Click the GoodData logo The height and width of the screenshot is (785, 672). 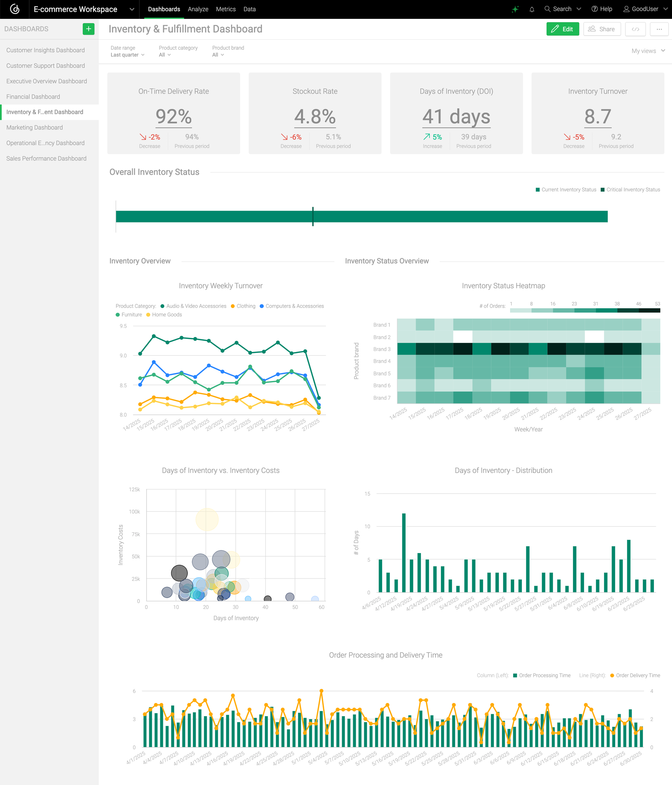tap(14, 9)
